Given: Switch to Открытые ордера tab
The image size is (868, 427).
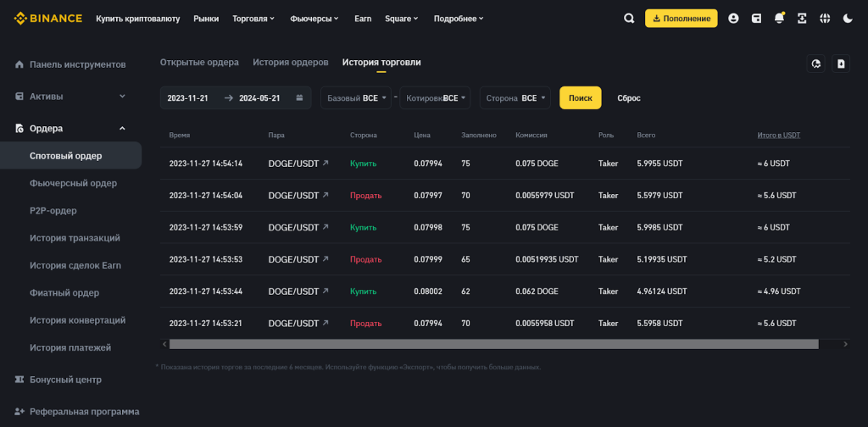Looking at the screenshot, I should pyautogui.click(x=199, y=63).
